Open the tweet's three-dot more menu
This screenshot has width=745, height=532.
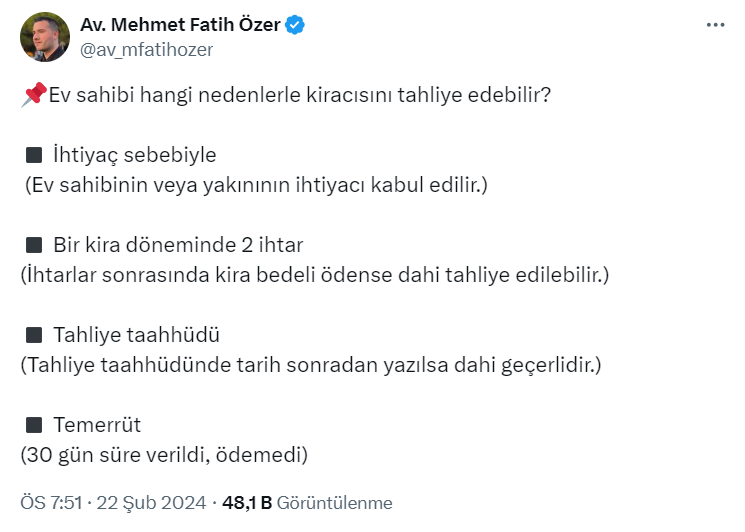coord(715,25)
